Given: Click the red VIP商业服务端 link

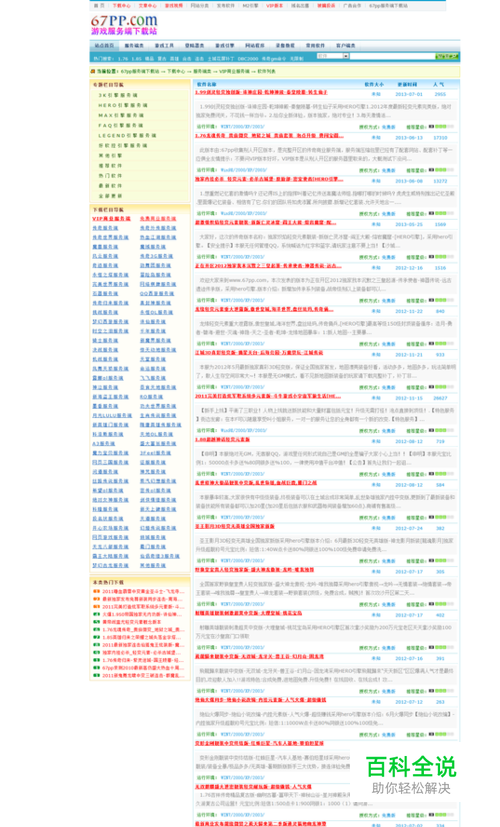Looking at the screenshot, I should click(111, 219).
